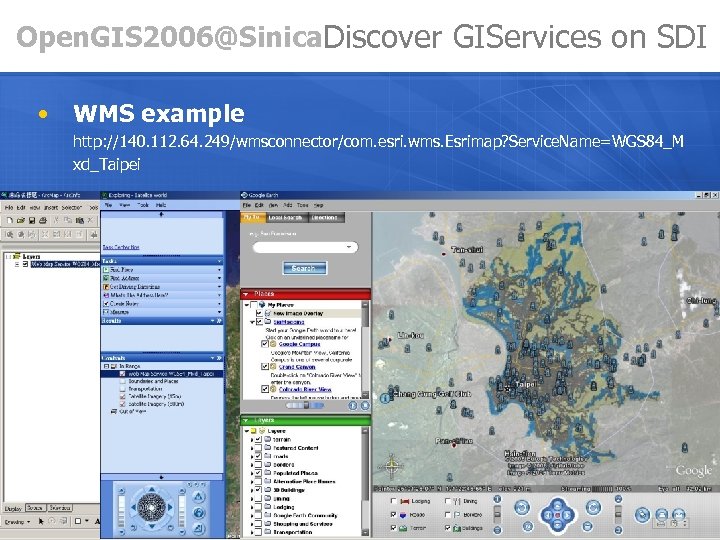Open the Google Earth search box dropdown arrow
The width and height of the screenshot is (720, 540).
[x=349, y=248]
